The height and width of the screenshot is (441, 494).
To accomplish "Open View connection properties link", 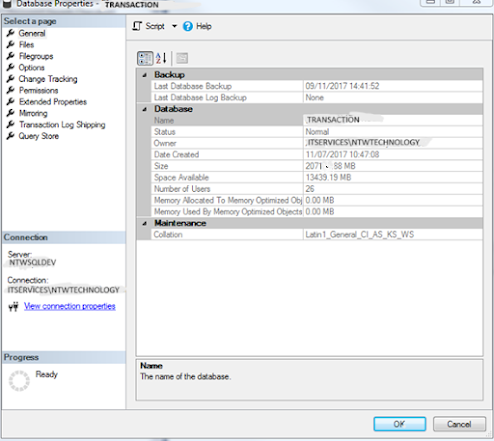I will pos(70,306).
